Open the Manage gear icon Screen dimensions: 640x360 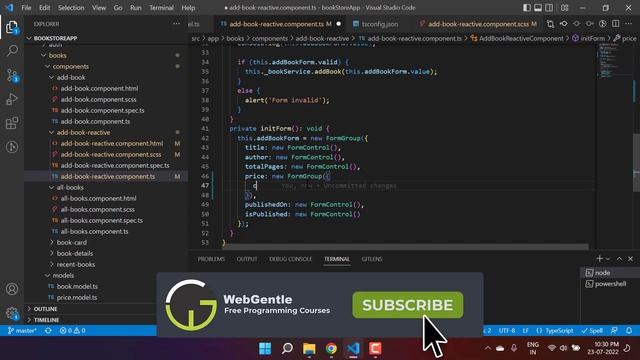coord(12,313)
